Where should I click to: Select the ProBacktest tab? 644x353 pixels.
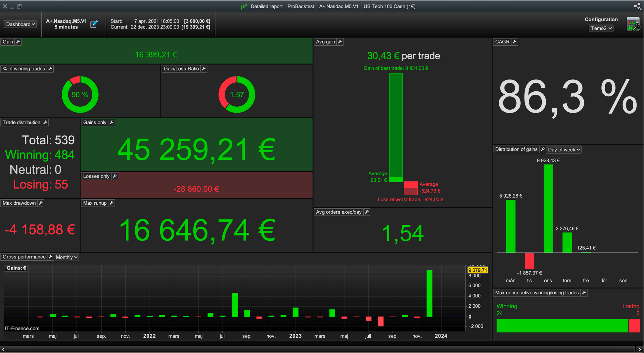(301, 6)
